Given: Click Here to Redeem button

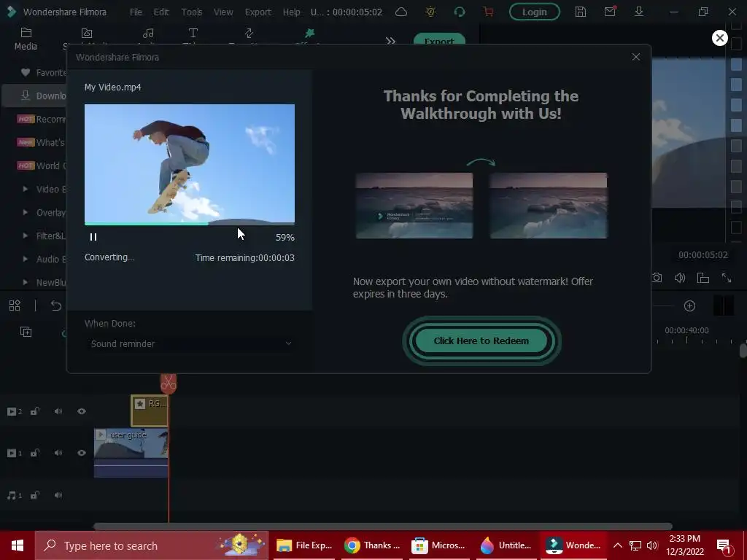Looking at the screenshot, I should (x=481, y=341).
